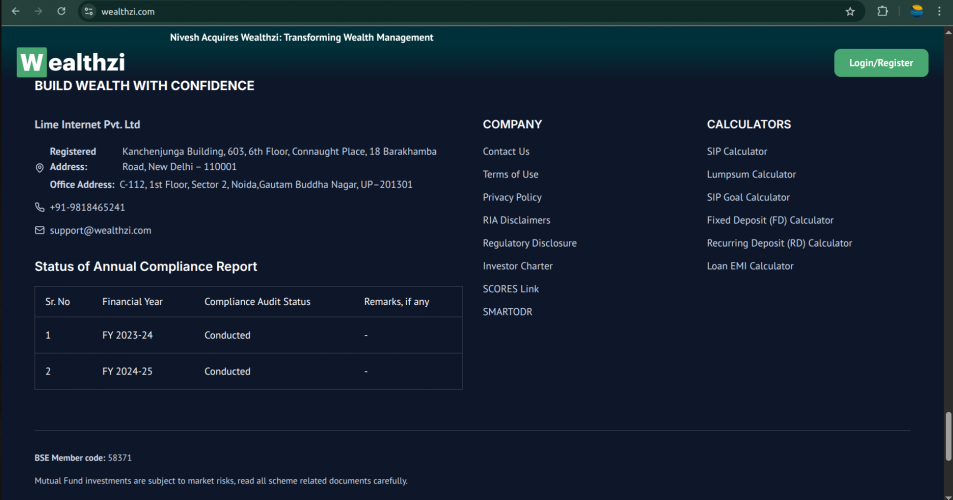Reload the wealthzi.com page
Screen dimensions: 953x500
click(x=61, y=12)
